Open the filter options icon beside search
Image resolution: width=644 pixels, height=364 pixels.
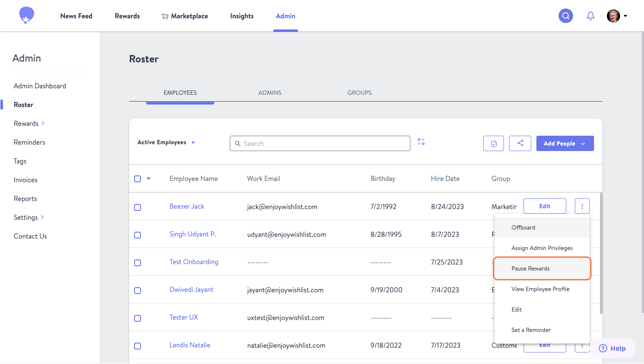pyautogui.click(x=421, y=142)
